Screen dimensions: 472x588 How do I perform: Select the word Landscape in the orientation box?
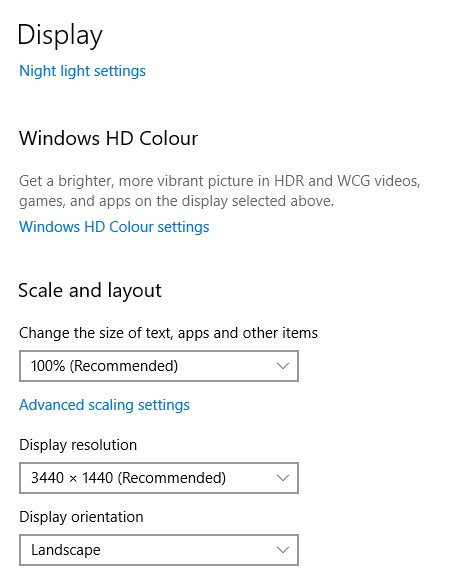click(66, 550)
